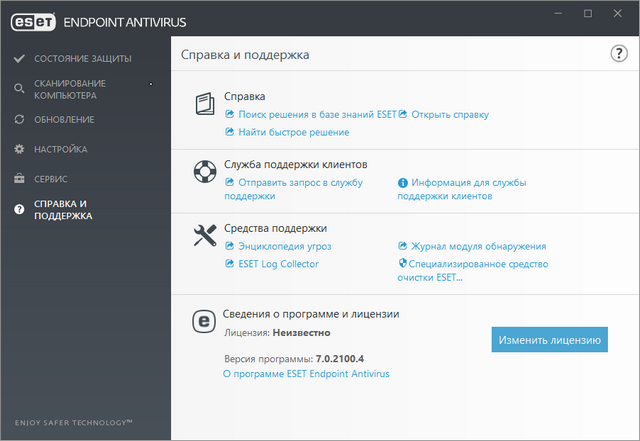Click the lifebuoy customer support icon
640x441 pixels.
point(204,172)
